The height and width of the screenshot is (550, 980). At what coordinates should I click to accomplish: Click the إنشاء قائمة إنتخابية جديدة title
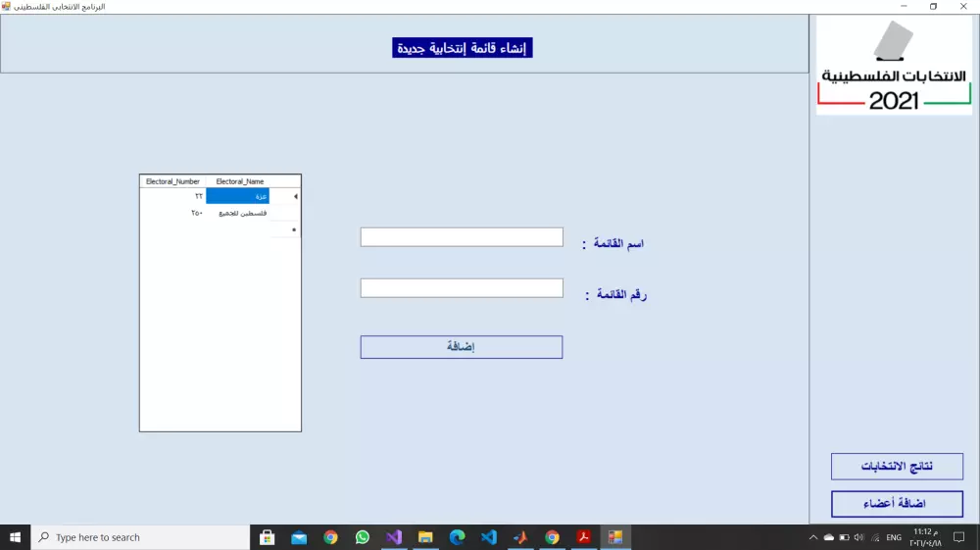tap(463, 48)
